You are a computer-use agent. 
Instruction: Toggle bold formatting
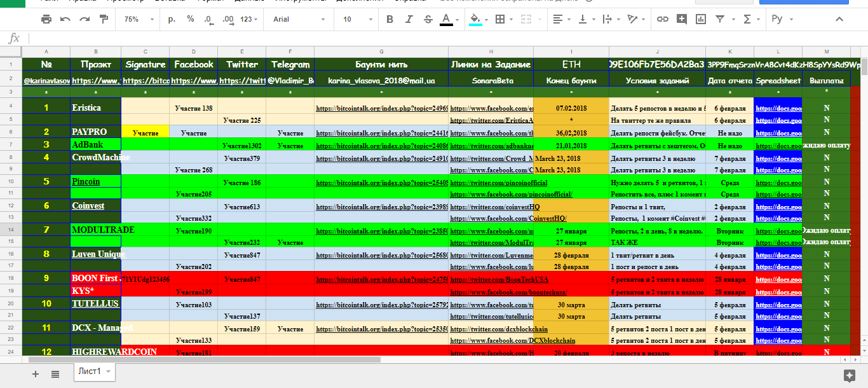pos(390,19)
